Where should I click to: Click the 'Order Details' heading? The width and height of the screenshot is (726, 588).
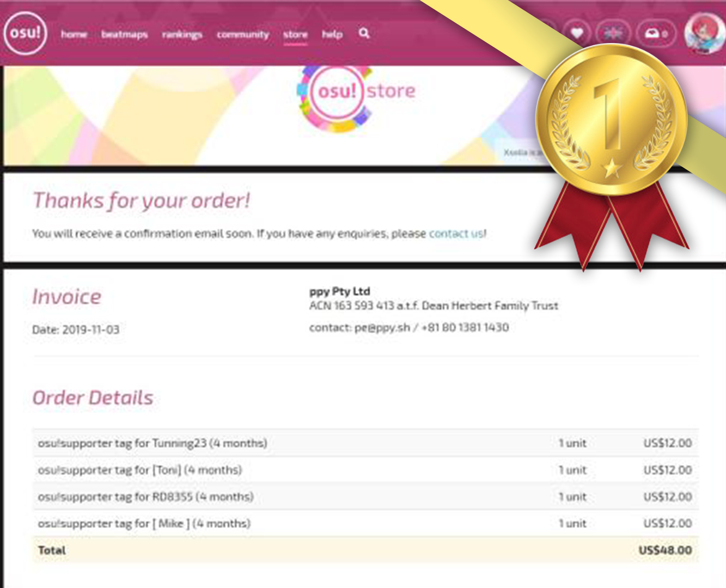click(93, 397)
